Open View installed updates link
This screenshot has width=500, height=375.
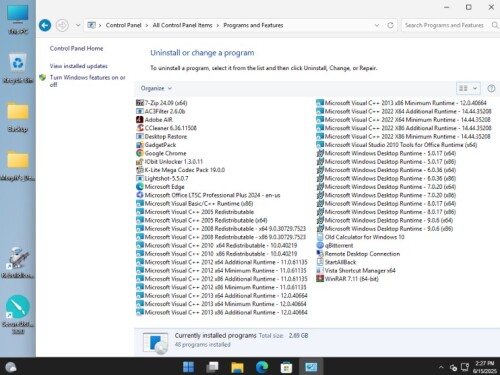coord(79,66)
